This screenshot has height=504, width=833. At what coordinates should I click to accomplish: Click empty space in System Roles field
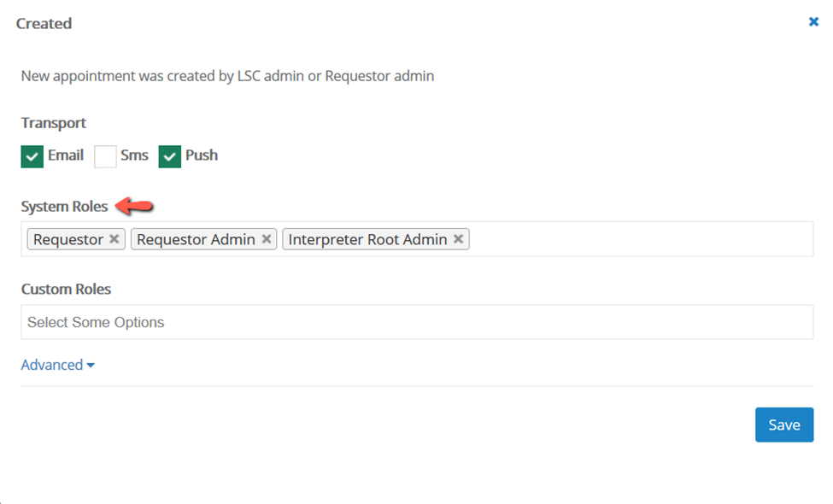click(x=641, y=239)
